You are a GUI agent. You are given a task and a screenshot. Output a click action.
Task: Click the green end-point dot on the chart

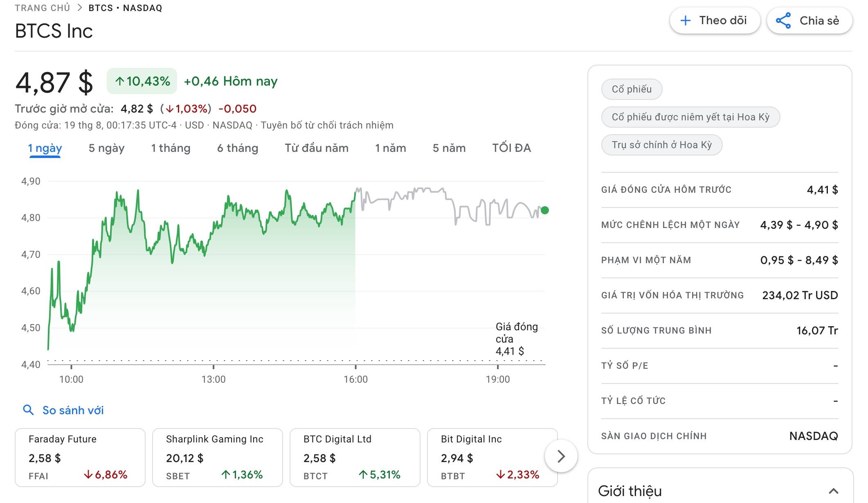(544, 210)
